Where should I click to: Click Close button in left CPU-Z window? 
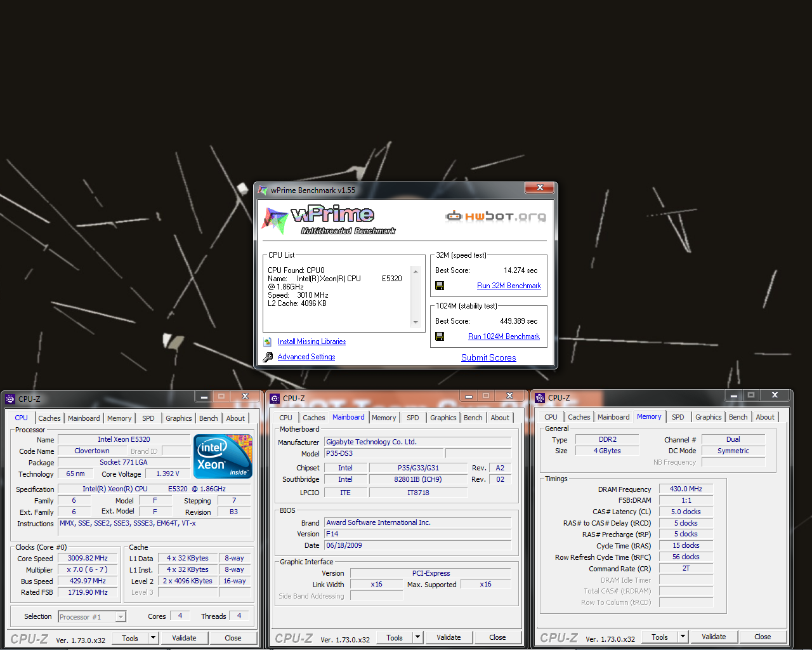[x=233, y=638]
